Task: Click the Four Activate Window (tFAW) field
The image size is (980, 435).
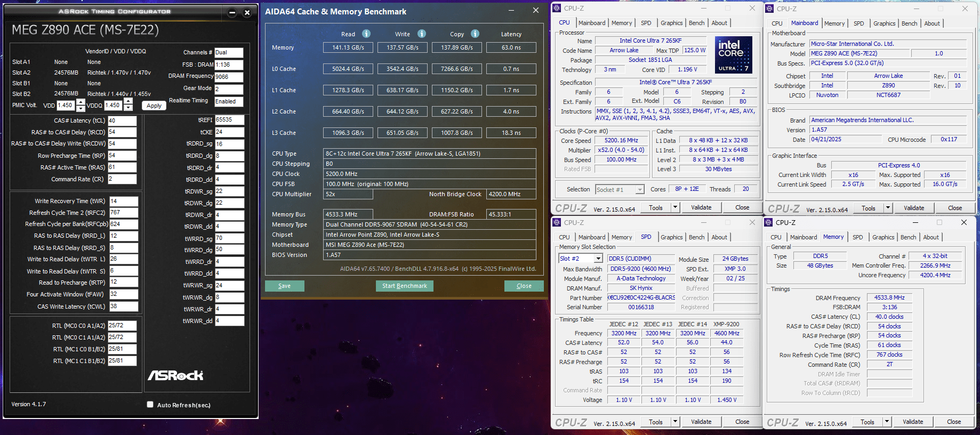Action: tap(124, 294)
